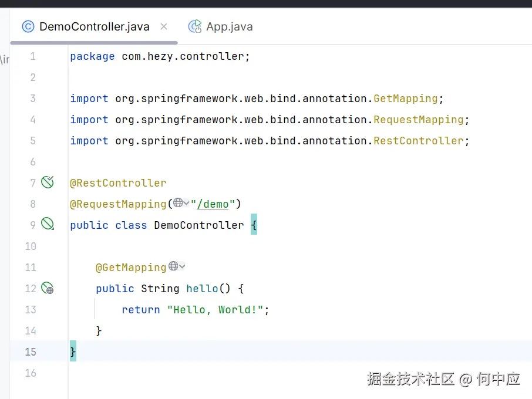Image resolution: width=532 pixels, height=399 pixels.
Task: Follow the "/demo" URL link
Action: 213,204
